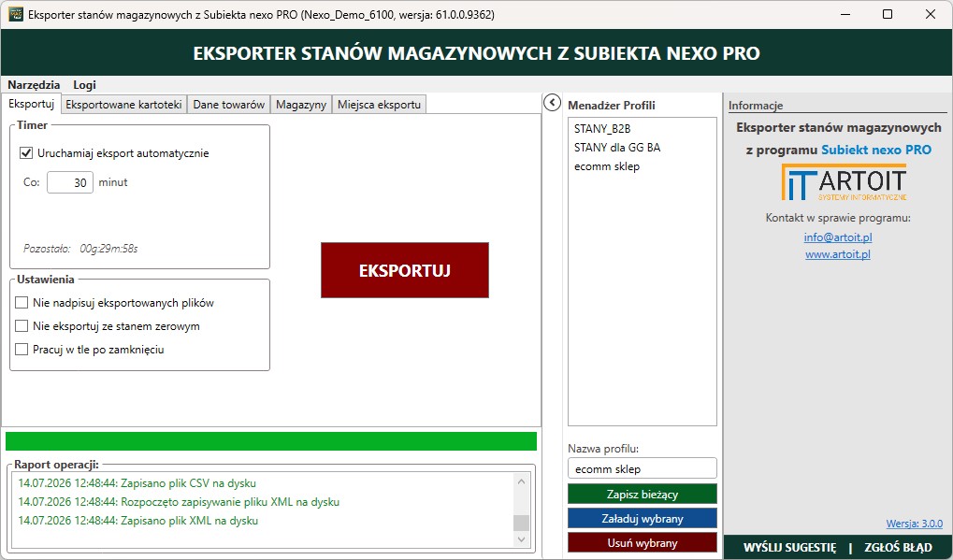
Task: Open the info@artoit.pl email link
Action: [x=838, y=237]
